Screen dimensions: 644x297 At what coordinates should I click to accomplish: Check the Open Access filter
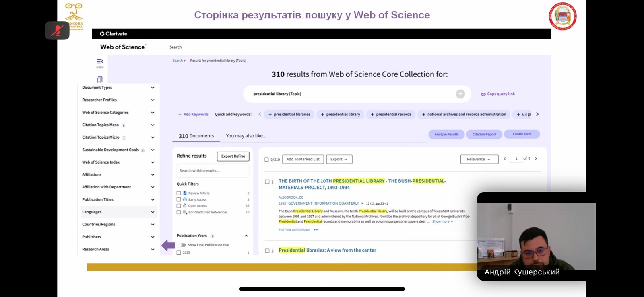tap(179, 206)
